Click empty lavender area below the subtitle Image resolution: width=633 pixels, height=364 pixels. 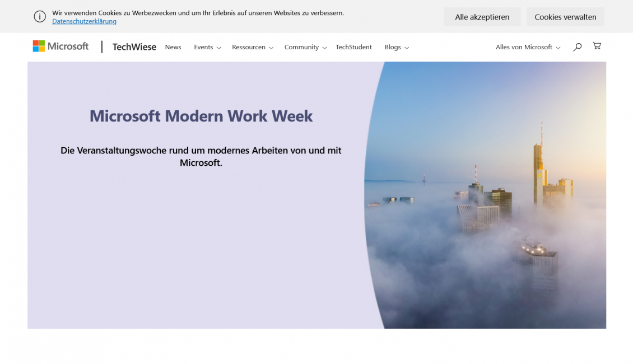[201, 252]
